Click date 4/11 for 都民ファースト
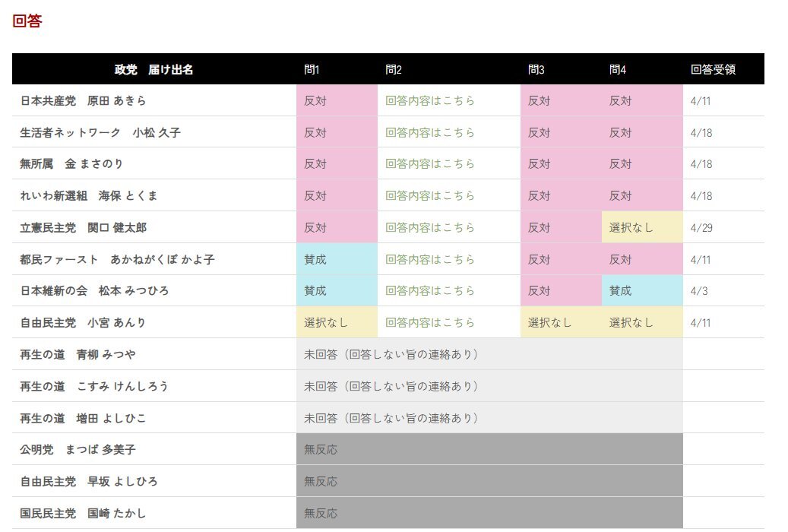788x532 pixels. click(x=701, y=260)
